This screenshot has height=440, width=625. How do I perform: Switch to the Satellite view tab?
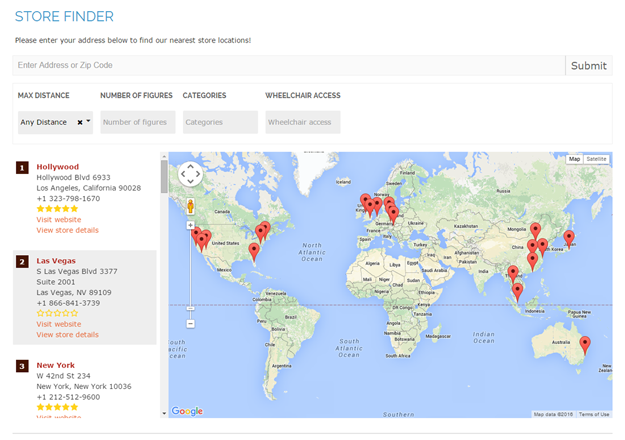596,159
